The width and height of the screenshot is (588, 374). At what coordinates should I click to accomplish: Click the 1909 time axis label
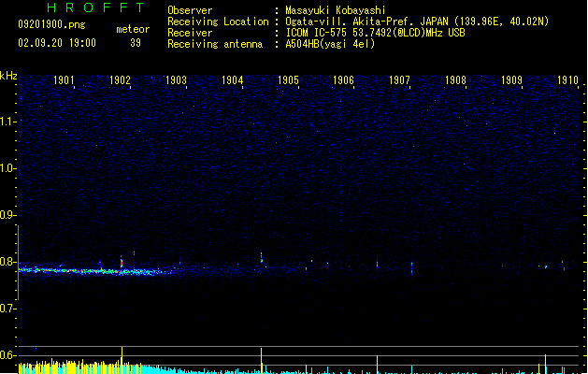pyautogui.click(x=511, y=80)
